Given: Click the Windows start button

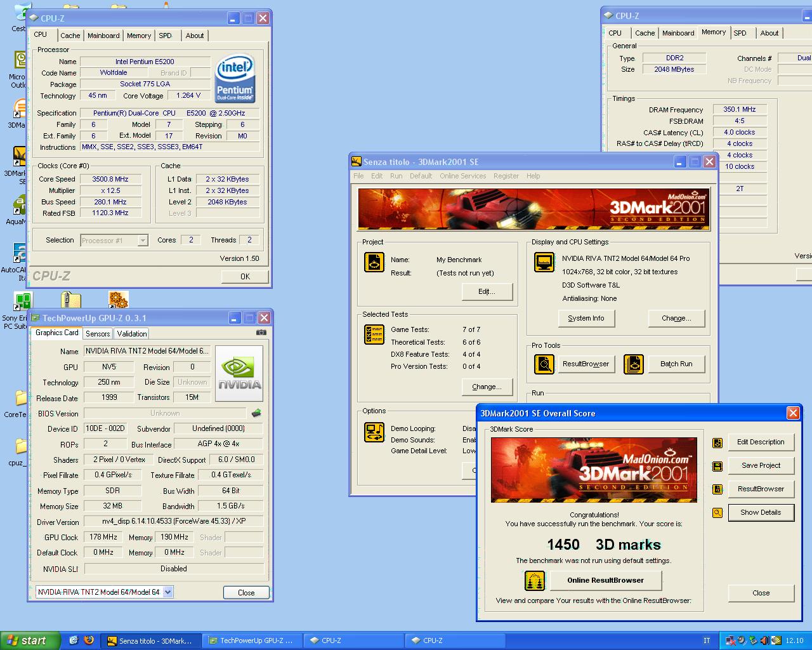Looking at the screenshot, I should click(x=30, y=640).
